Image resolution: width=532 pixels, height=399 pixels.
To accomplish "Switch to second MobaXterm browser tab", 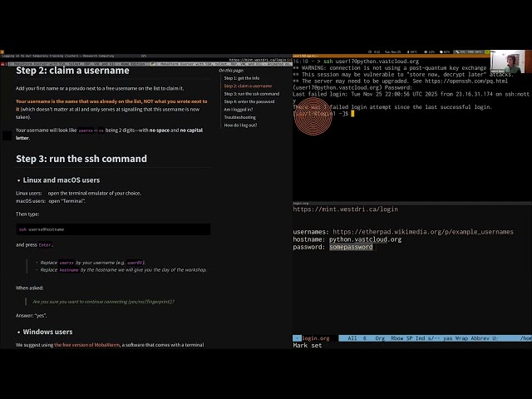I will pyautogui.click(x=222, y=64).
